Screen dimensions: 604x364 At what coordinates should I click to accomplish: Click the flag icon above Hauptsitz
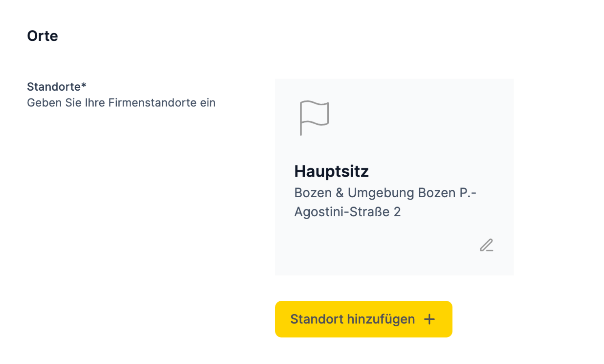(314, 118)
